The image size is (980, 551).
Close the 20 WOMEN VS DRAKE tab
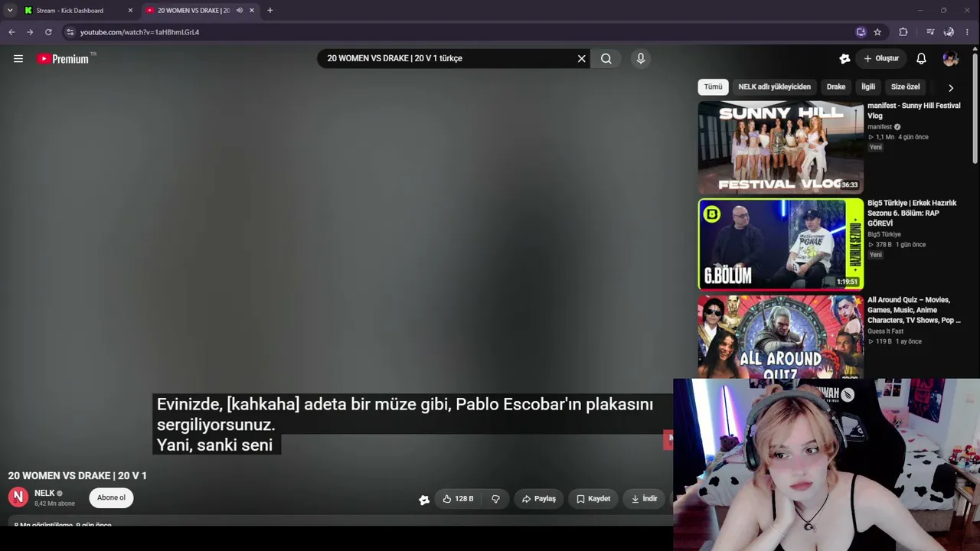click(251, 11)
